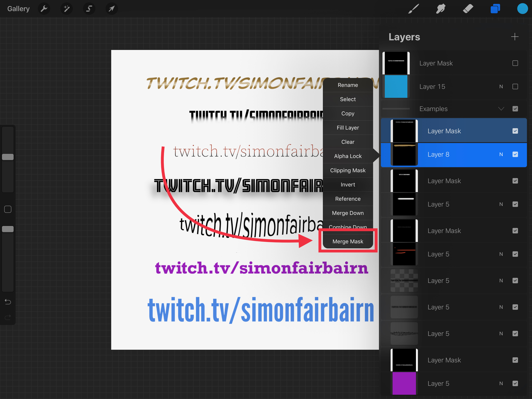The image size is (532, 399).
Task: Hide Layer 8 via its checkbox
Action: [x=515, y=154]
